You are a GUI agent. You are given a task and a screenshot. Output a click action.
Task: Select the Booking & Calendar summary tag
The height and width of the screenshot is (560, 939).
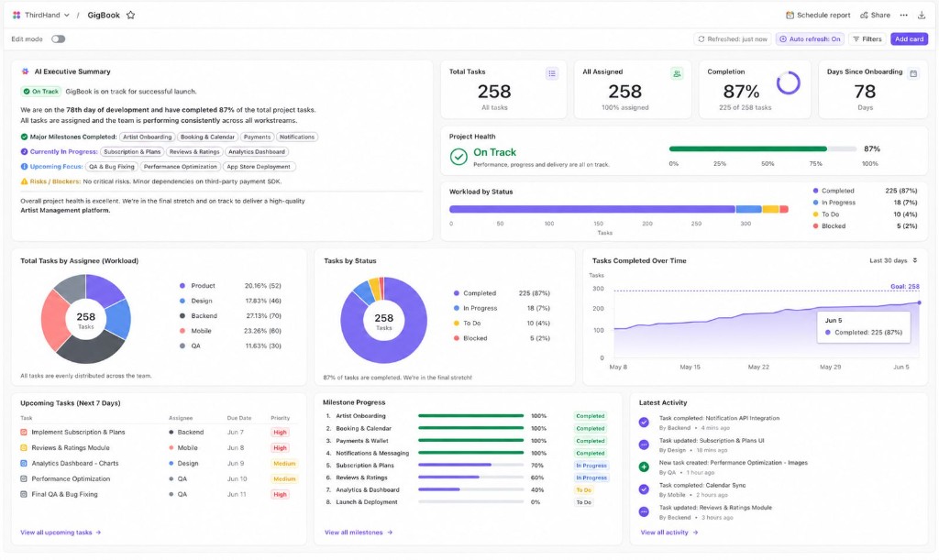(208, 137)
